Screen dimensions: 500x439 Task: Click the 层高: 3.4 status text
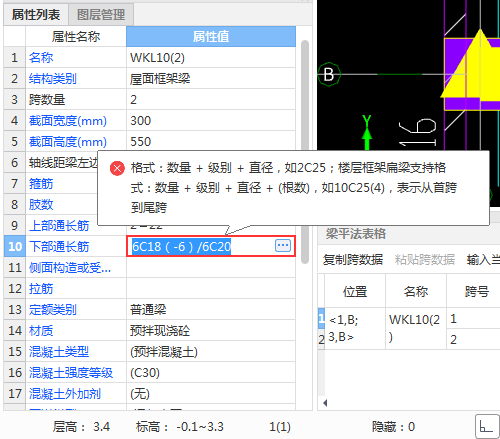coord(81,426)
